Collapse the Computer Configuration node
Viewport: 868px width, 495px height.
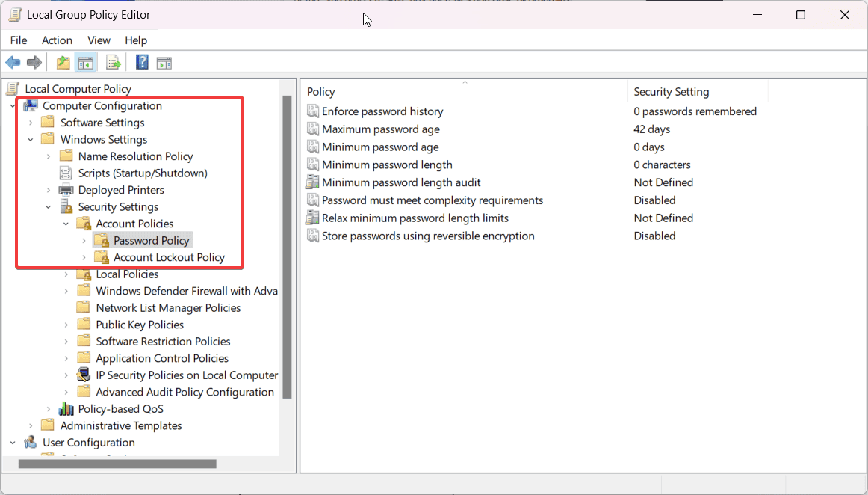pyautogui.click(x=13, y=106)
